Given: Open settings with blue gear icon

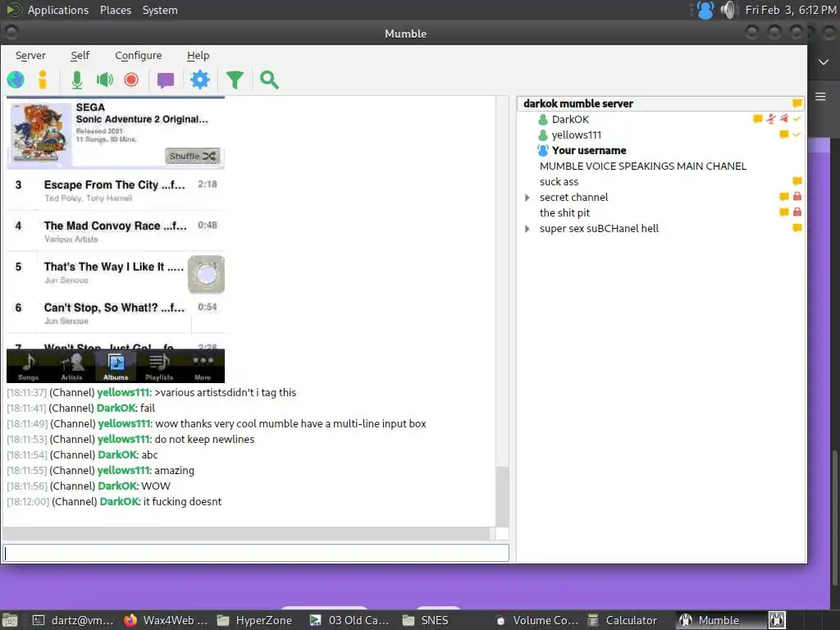Looking at the screenshot, I should (x=200, y=80).
